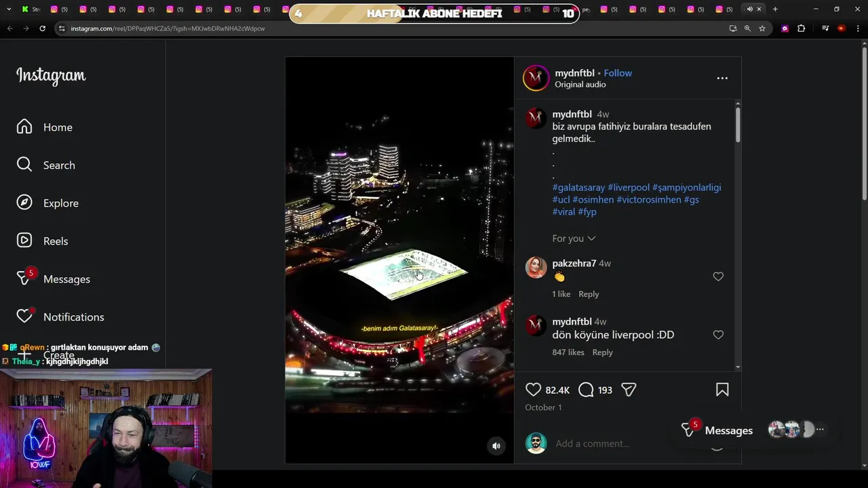Open comments bubble icon next to 193
The width and height of the screenshot is (868, 488).
[586, 390]
